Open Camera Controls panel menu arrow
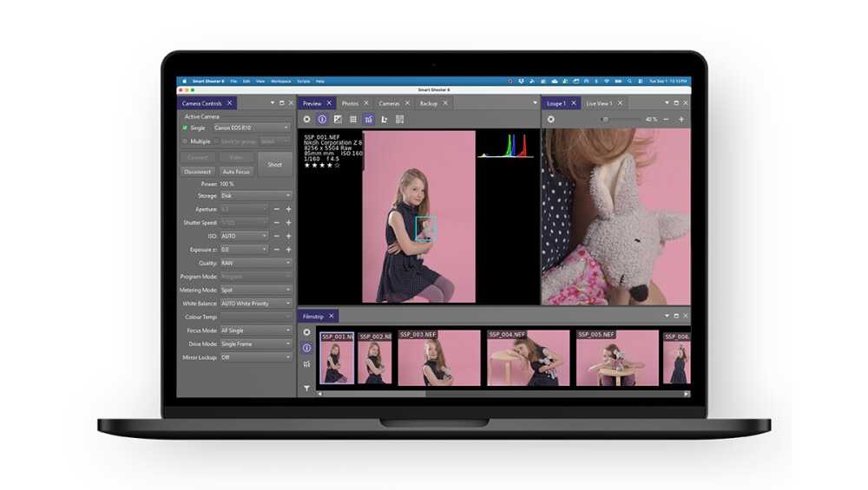 (x=273, y=103)
